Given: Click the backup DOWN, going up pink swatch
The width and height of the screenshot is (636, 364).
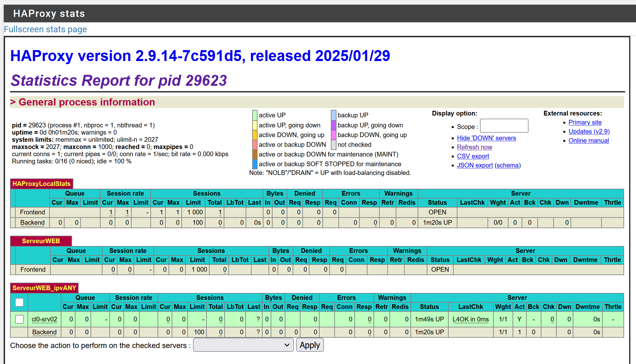Looking at the screenshot, I should pos(334,135).
